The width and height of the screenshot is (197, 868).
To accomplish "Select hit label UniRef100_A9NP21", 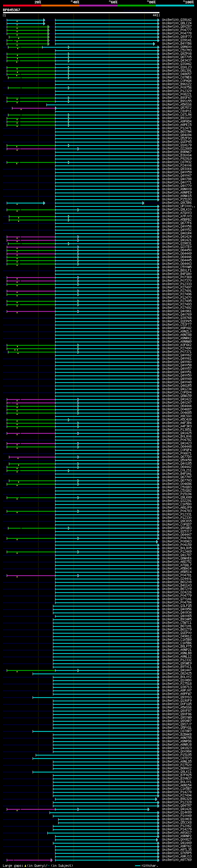I will (177, 650).
